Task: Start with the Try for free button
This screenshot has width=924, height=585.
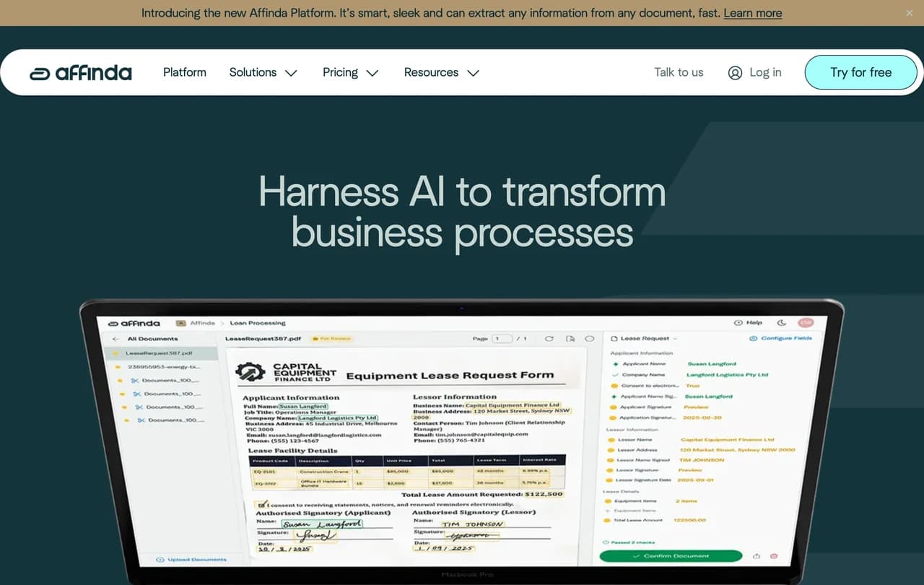Action: [861, 72]
